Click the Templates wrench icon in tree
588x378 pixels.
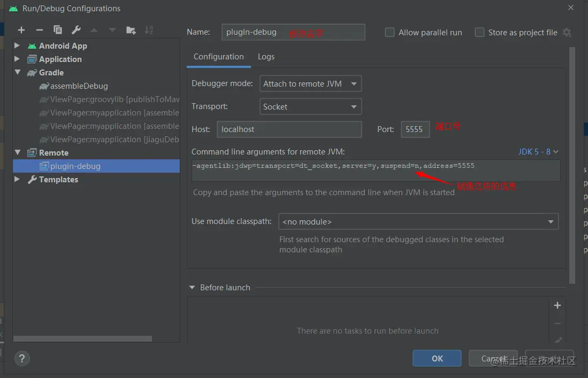click(32, 180)
